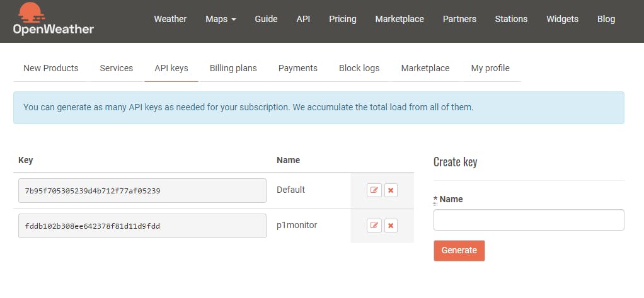Select the New Products tab
The width and height of the screenshot is (644, 298).
click(x=50, y=68)
